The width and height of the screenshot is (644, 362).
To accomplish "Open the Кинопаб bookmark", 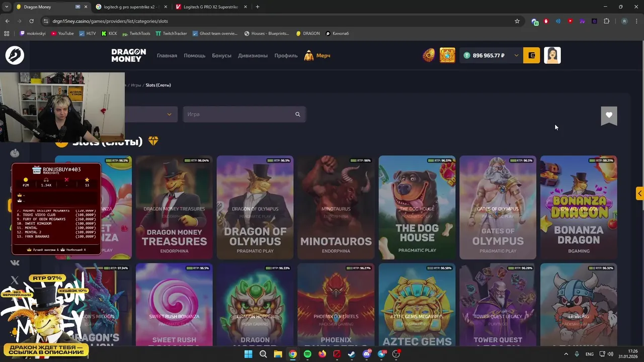I will [337, 33].
